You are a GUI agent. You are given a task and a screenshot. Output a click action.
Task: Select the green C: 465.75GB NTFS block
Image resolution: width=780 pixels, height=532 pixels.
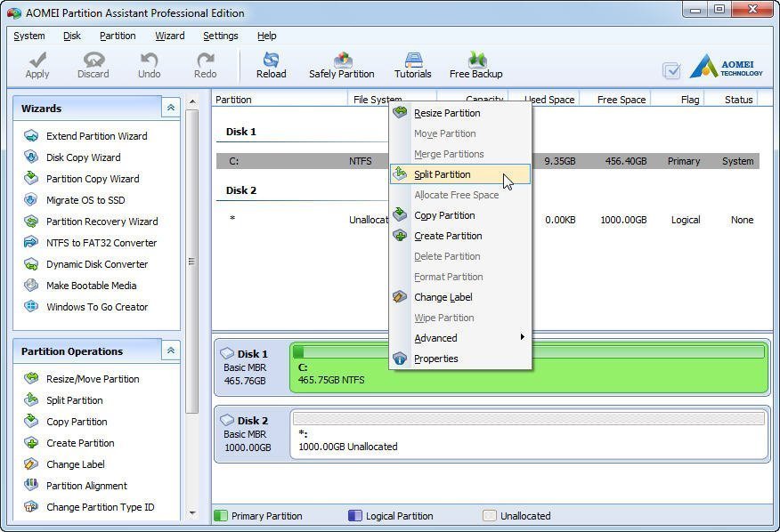(529, 368)
